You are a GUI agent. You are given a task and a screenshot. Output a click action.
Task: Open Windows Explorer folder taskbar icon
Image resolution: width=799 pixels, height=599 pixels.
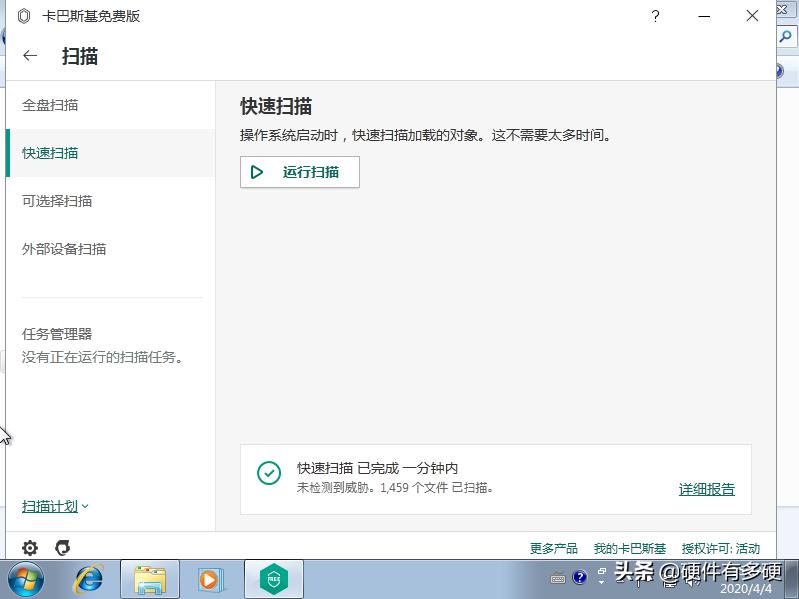pyautogui.click(x=150, y=580)
